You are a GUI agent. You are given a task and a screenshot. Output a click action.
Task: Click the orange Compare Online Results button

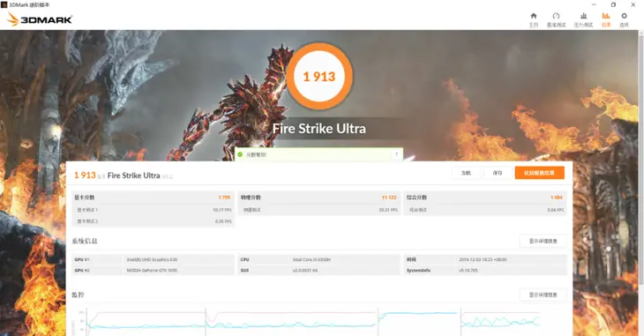[539, 173]
